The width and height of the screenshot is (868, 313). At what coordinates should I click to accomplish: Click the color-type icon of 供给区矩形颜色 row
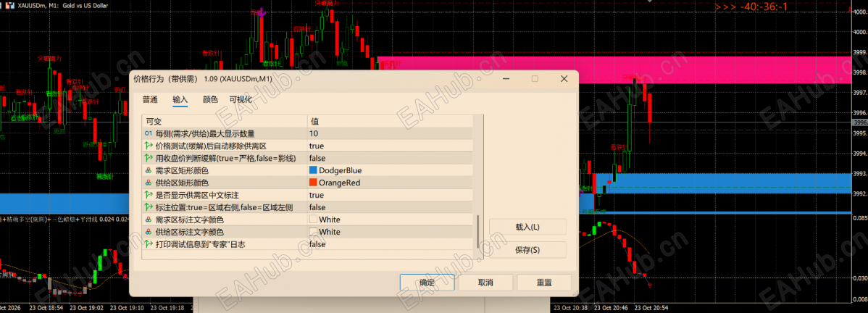[x=148, y=183]
